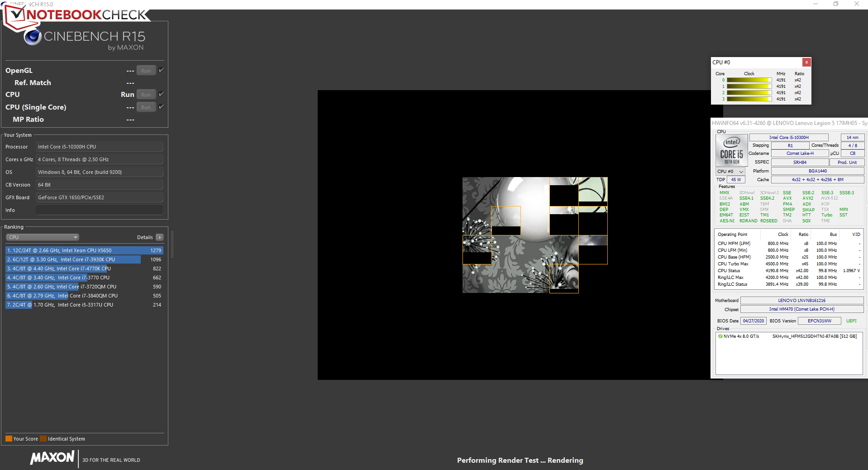The width and height of the screenshot is (868, 470).
Task: Click the Intel Core i5 badge in HWiNFO
Action: [x=731, y=151]
